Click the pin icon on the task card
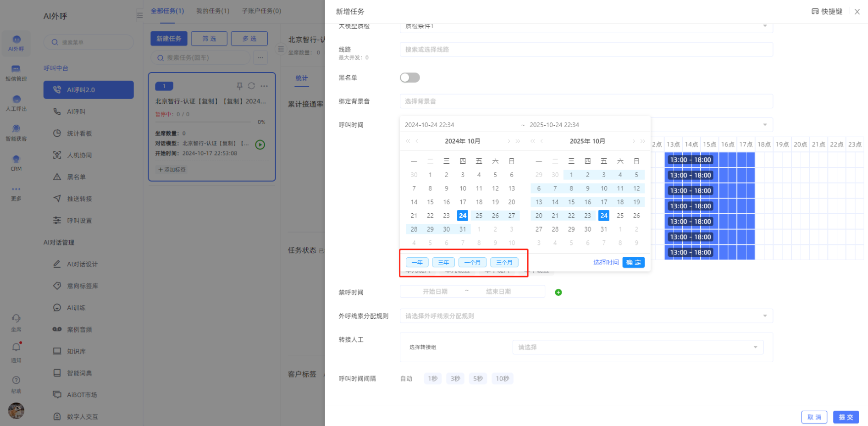Screen dimensions: 868x426 (x=240, y=86)
